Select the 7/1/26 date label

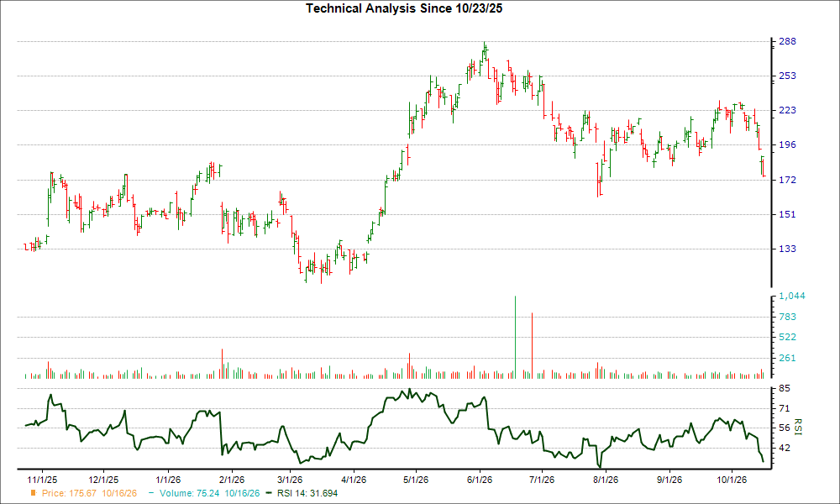(x=542, y=480)
